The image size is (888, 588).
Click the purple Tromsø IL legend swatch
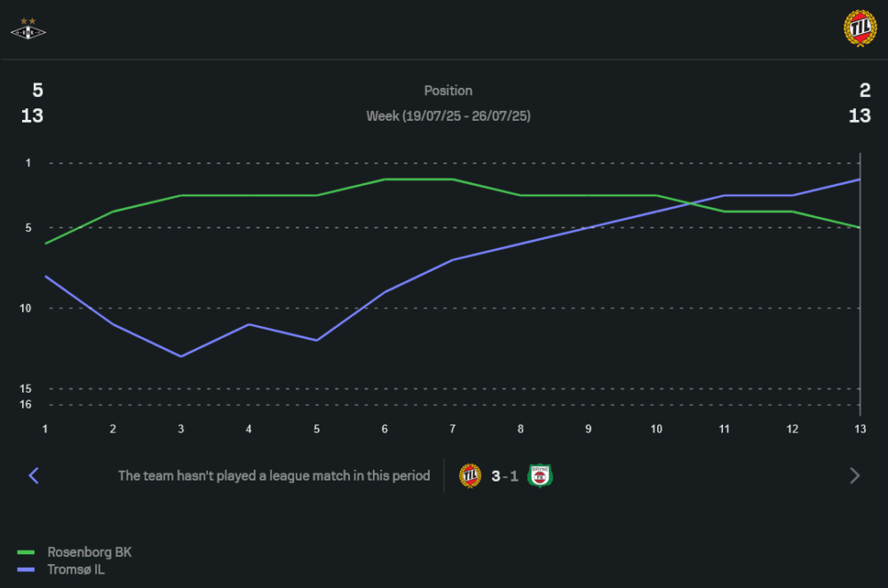pos(27,570)
